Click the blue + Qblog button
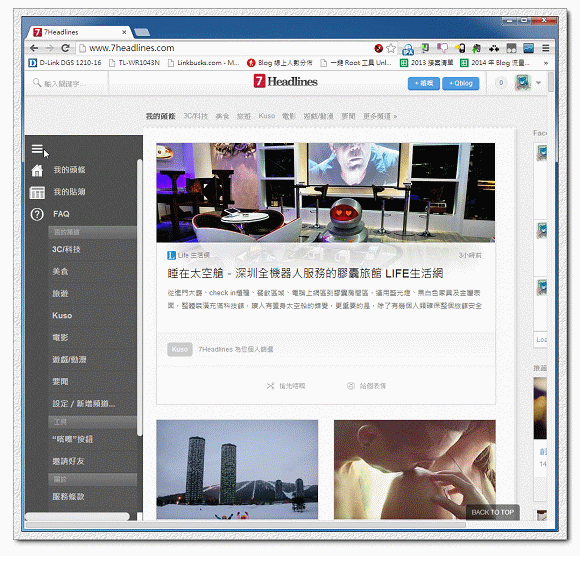 pos(461,83)
